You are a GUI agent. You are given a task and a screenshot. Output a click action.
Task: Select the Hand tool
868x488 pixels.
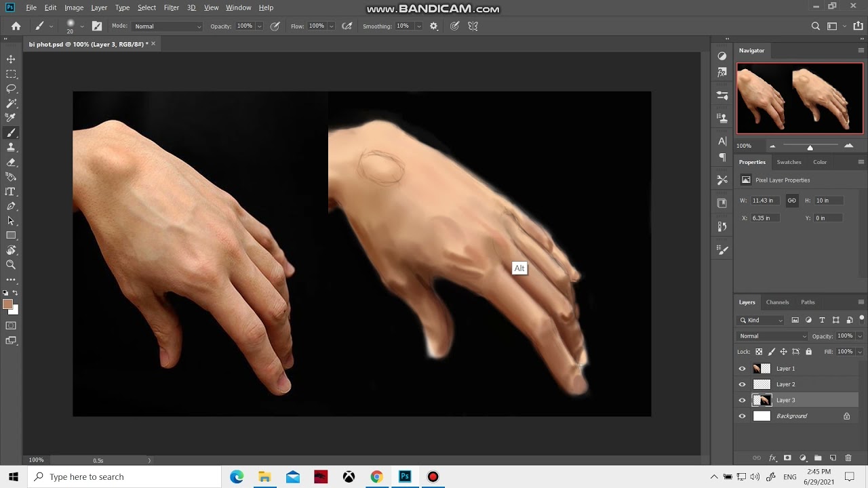[11, 250]
